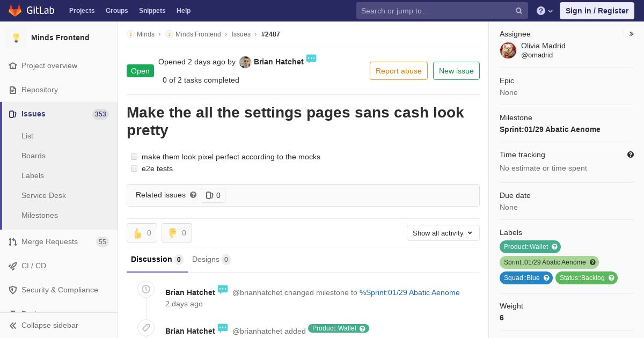Open Snippets in the top navigation
The image size is (644, 338).
pyautogui.click(x=152, y=11)
